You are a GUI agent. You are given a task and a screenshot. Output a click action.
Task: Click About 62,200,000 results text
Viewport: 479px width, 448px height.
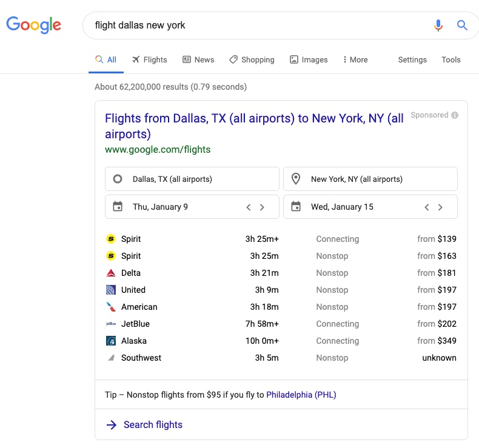[x=170, y=87]
